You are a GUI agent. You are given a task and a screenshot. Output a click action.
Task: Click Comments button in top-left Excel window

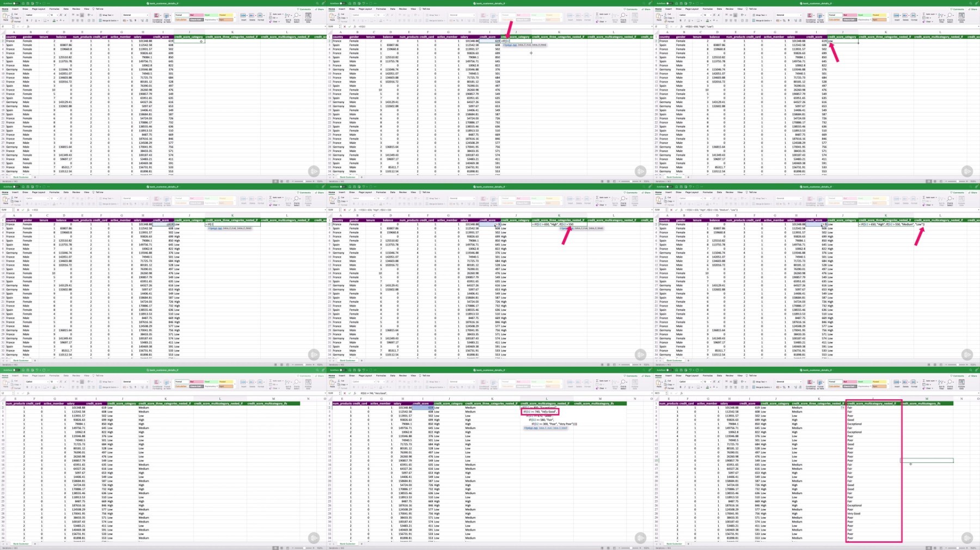tap(304, 9)
